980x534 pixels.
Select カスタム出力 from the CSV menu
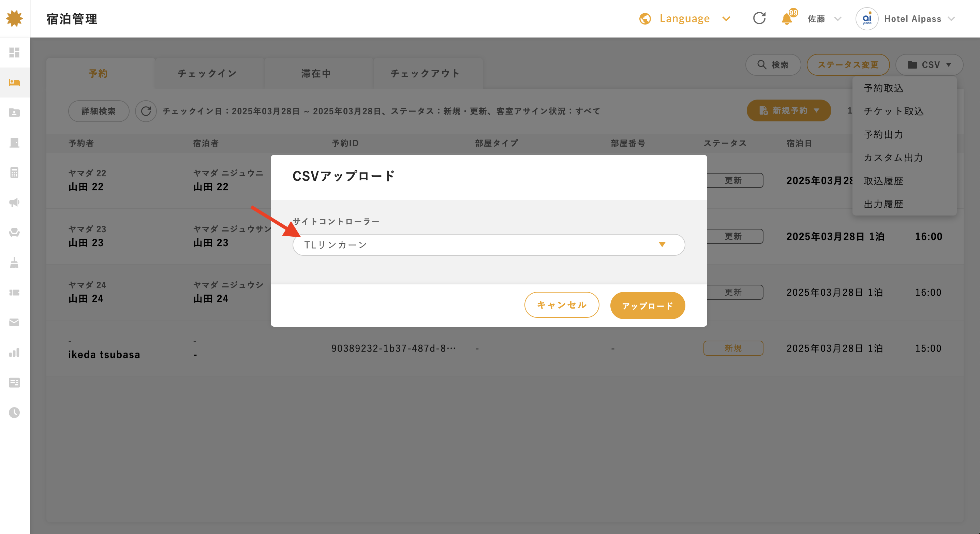904,158
